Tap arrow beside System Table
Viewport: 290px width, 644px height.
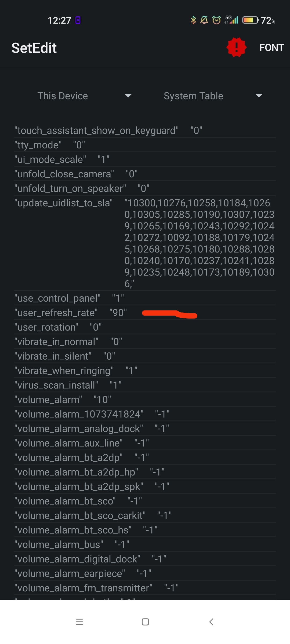pyautogui.click(x=259, y=96)
